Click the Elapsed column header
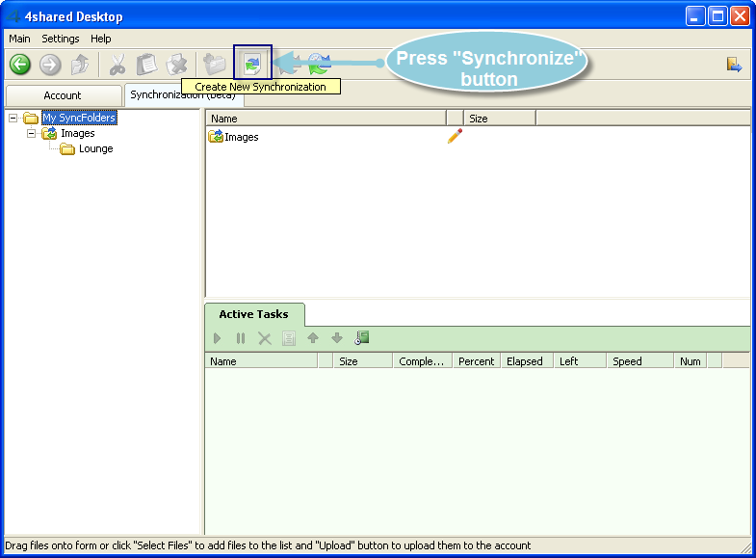 (x=527, y=361)
